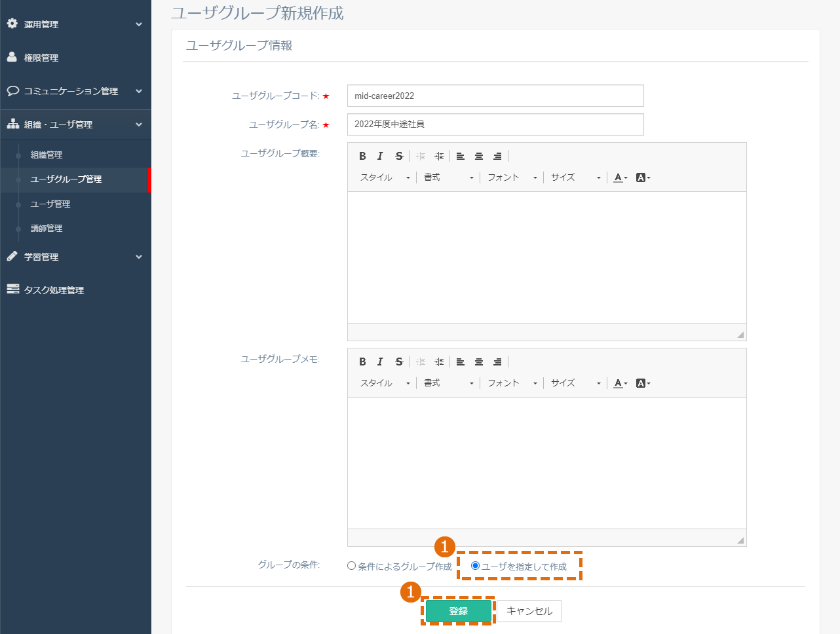Image resolution: width=840 pixels, height=634 pixels.
Task: Open the サイズ dropdown in the overview (概要) editor
Action: click(575, 177)
